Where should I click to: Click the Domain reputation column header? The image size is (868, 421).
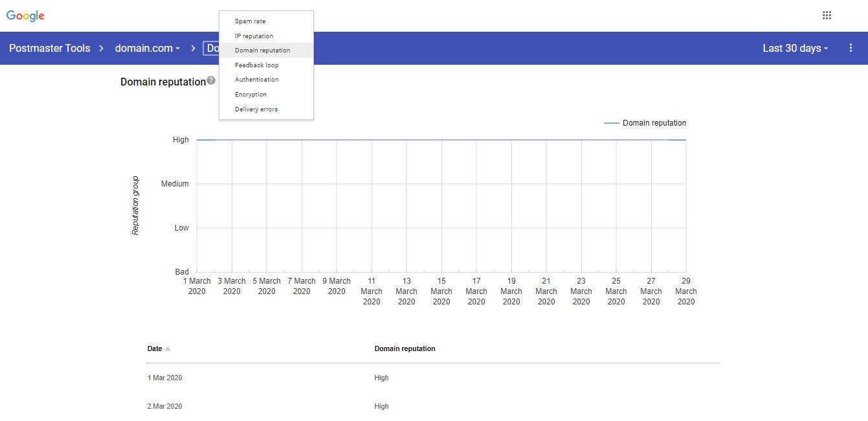(x=405, y=348)
